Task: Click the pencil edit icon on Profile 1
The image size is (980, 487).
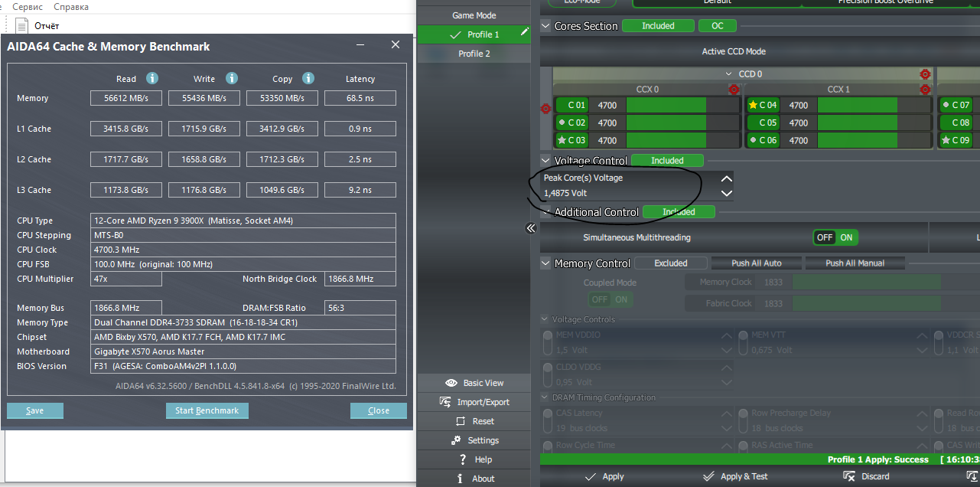Action: pyautogui.click(x=525, y=32)
